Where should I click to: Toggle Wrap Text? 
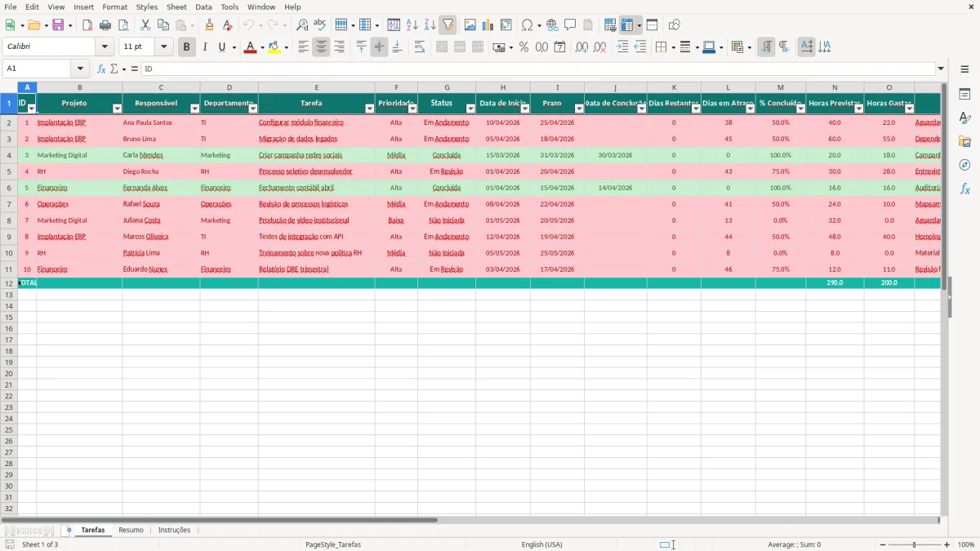coord(420,47)
